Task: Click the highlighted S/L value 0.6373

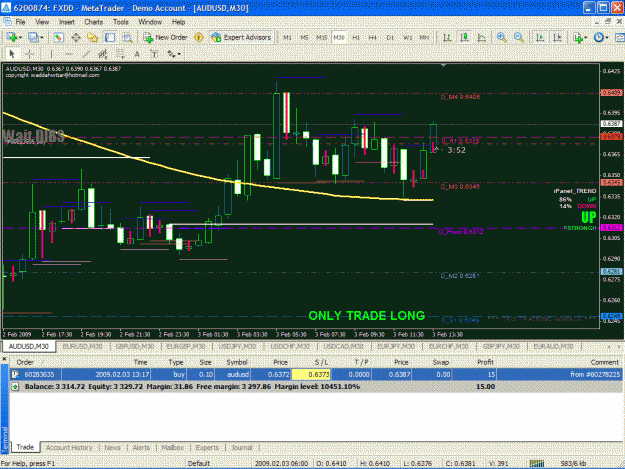Action: (x=311, y=374)
